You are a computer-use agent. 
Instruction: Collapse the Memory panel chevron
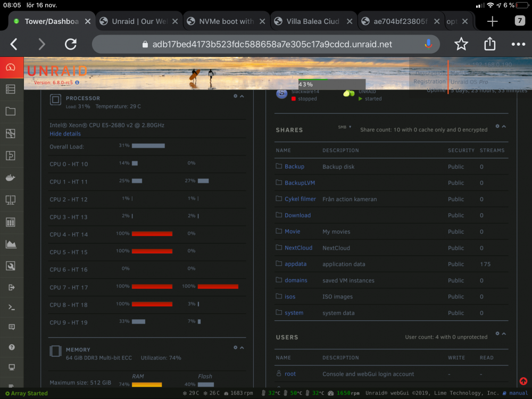pyautogui.click(x=242, y=347)
